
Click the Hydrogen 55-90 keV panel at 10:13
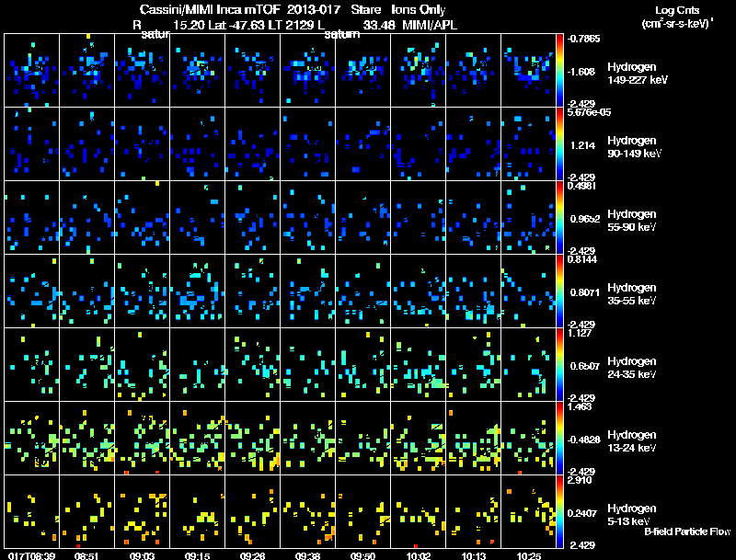coord(473,218)
